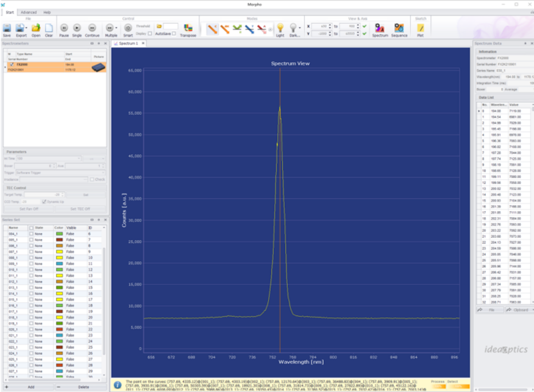Enable the AutoSave checkbox

coord(174,33)
